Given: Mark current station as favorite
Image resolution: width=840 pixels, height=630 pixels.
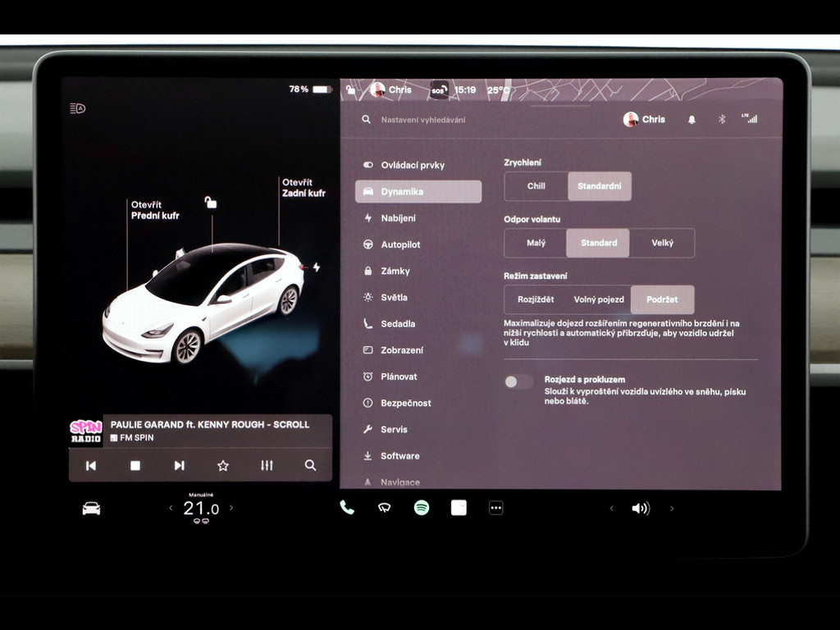Looking at the screenshot, I should [x=222, y=465].
